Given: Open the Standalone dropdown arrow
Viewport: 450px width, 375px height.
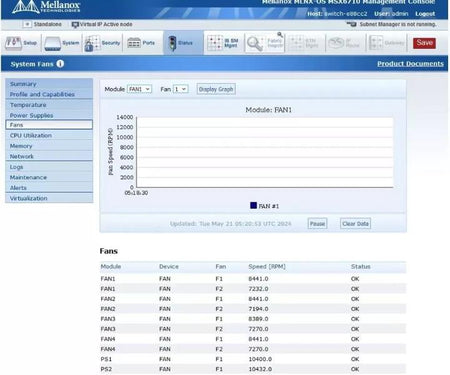Looking at the screenshot, I should pos(27,24).
